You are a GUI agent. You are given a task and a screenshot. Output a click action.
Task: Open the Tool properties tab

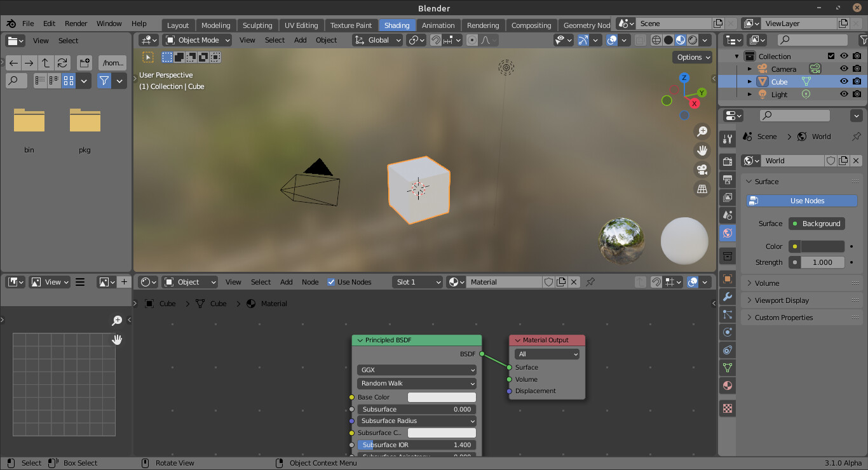click(728, 140)
